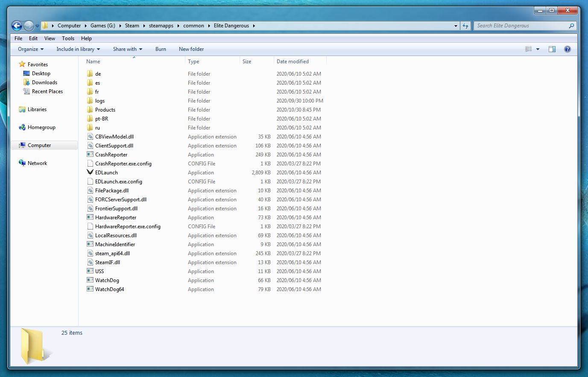Expand the address bar previous locations dropdown
588x377 pixels.
pyautogui.click(x=456, y=26)
